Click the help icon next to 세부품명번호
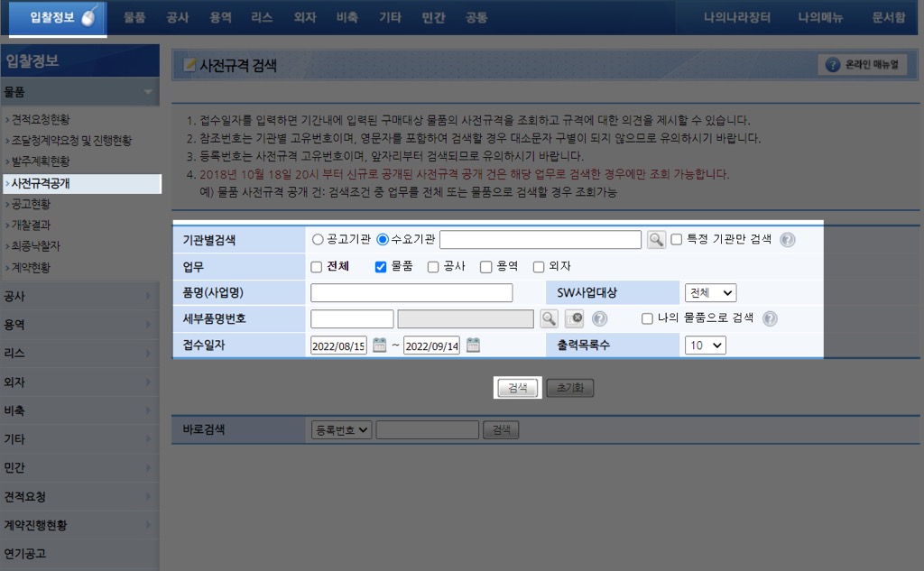The width and height of the screenshot is (924, 571). [599, 318]
